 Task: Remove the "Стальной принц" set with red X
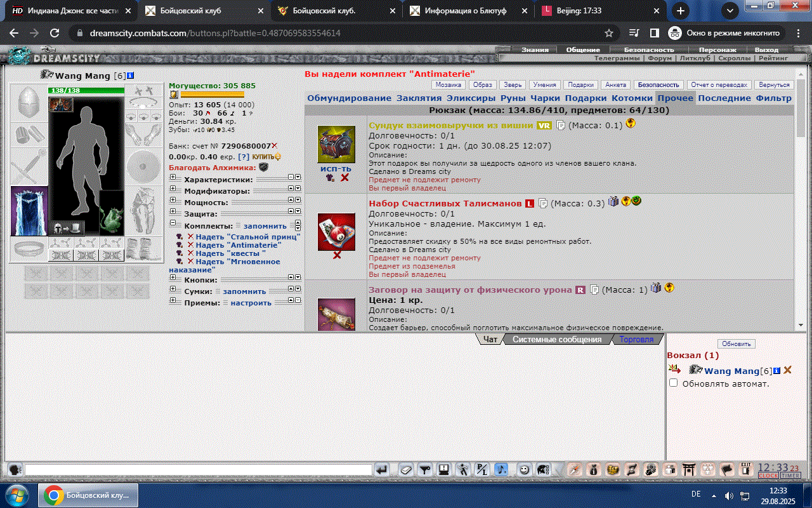click(190, 236)
